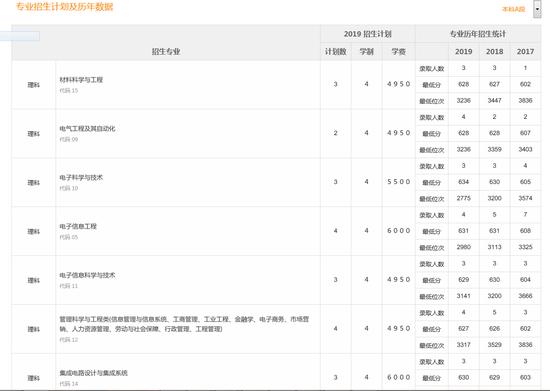Click 理科 in the 管理科学与工程类 row
550x391 pixels.
34,329
